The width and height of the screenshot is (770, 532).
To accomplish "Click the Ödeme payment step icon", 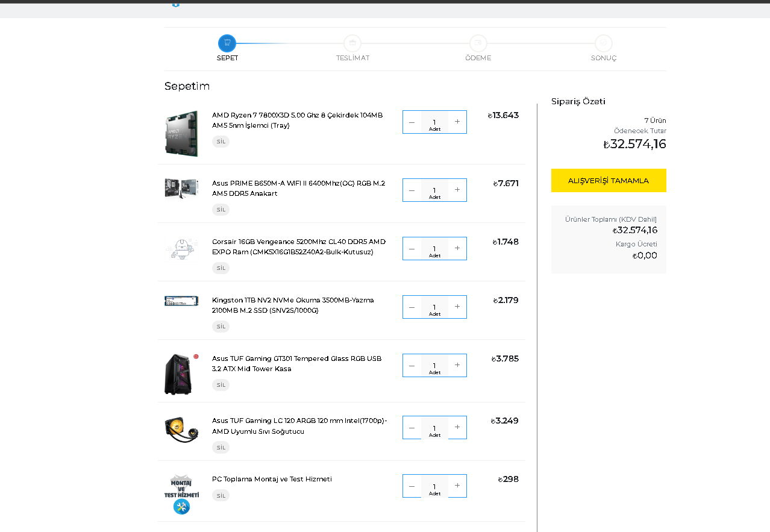I will 478,43.
